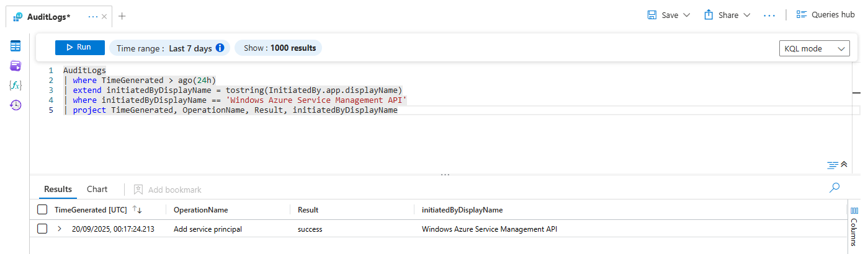Check the Add service principal row checkbox
Image resolution: width=868 pixels, height=254 pixels.
click(x=42, y=229)
